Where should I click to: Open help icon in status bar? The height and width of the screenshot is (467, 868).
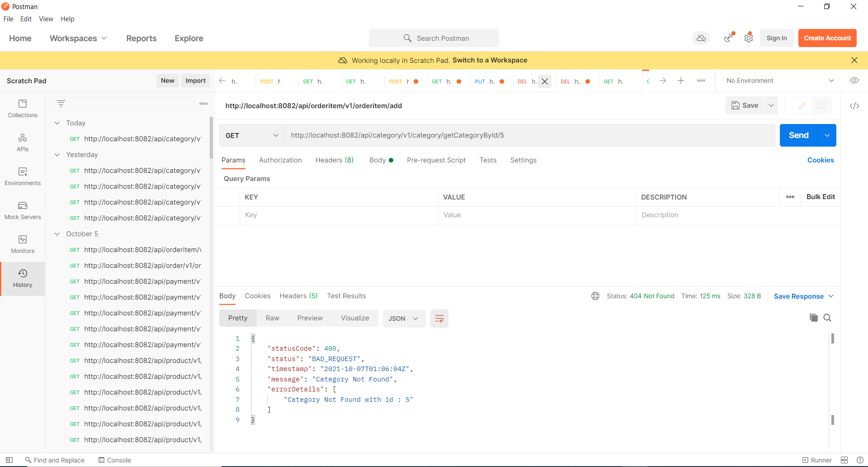pyautogui.click(x=860, y=460)
